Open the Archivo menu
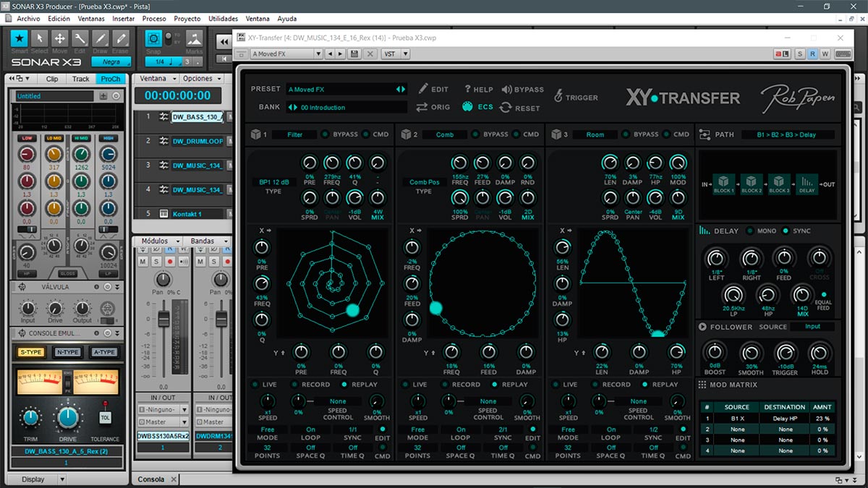 [28, 19]
